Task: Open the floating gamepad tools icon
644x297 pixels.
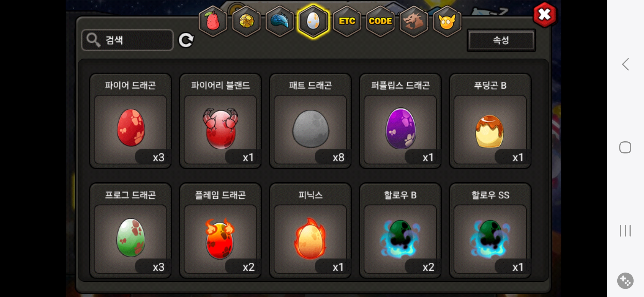Action: [625, 281]
